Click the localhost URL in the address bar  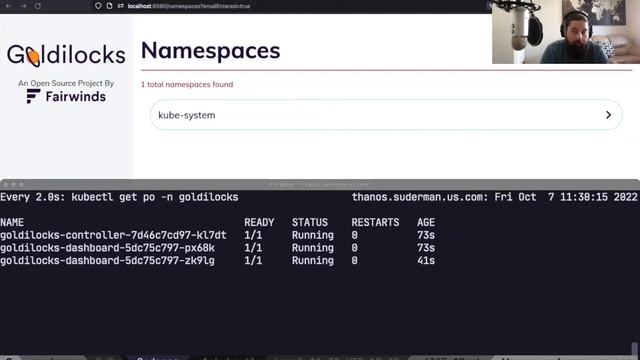(189, 6)
